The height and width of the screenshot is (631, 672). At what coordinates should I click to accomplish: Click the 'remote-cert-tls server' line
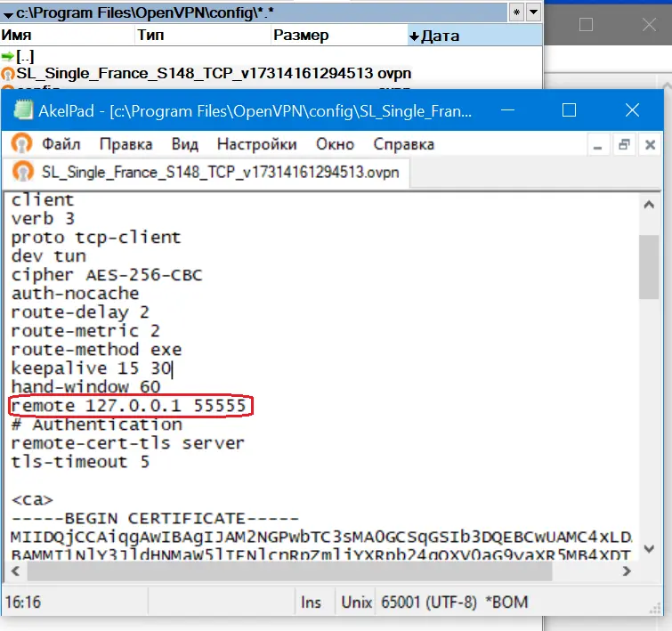127,443
